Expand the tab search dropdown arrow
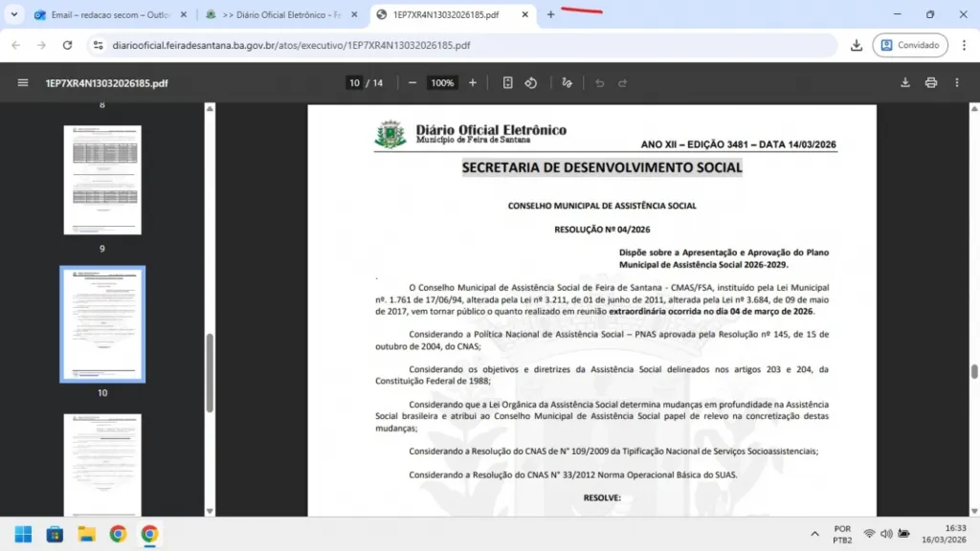The image size is (980, 551). 13,15
